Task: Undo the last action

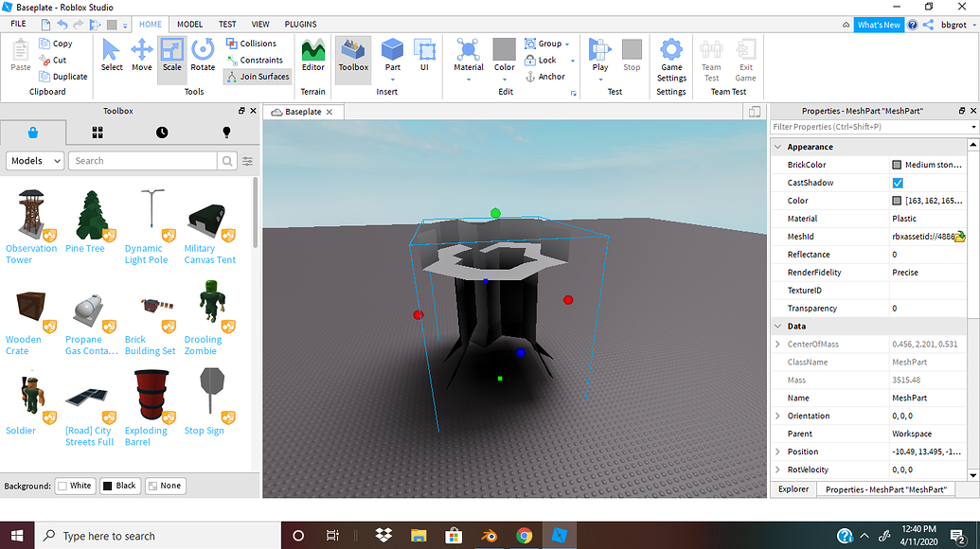Action: pyautogui.click(x=62, y=25)
